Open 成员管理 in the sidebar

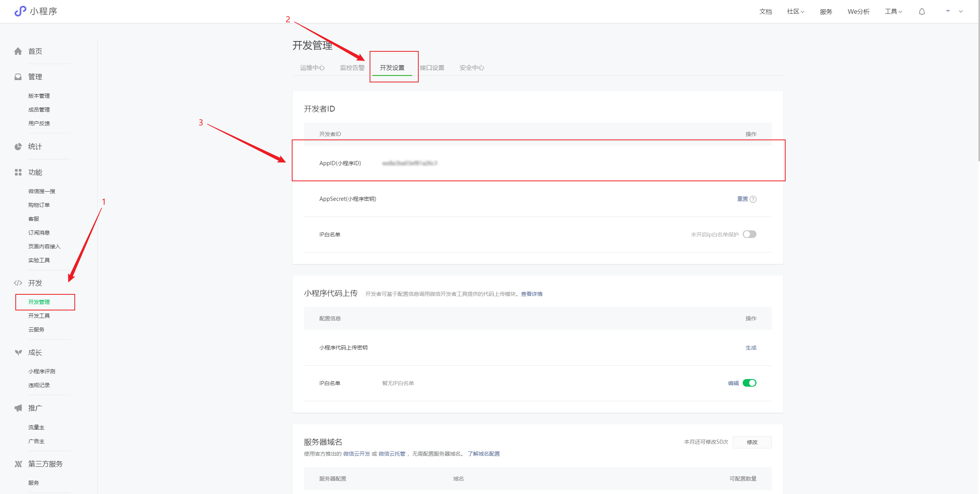click(39, 110)
